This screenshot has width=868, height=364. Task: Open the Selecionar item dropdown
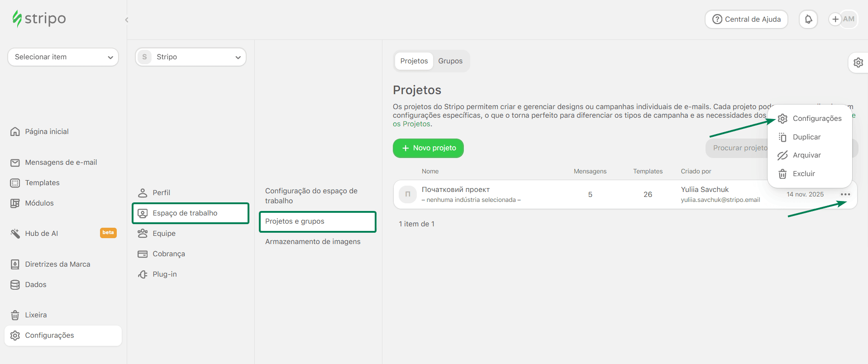click(x=63, y=57)
